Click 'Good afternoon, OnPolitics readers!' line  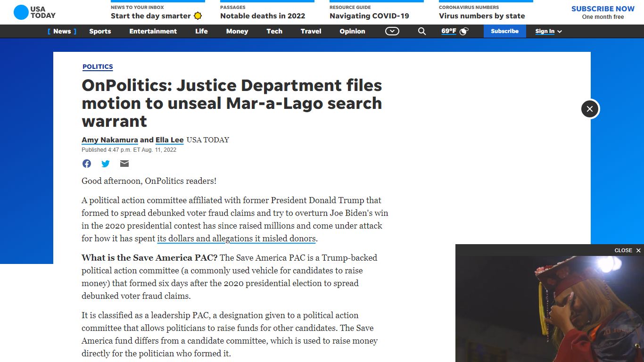pyautogui.click(x=149, y=181)
